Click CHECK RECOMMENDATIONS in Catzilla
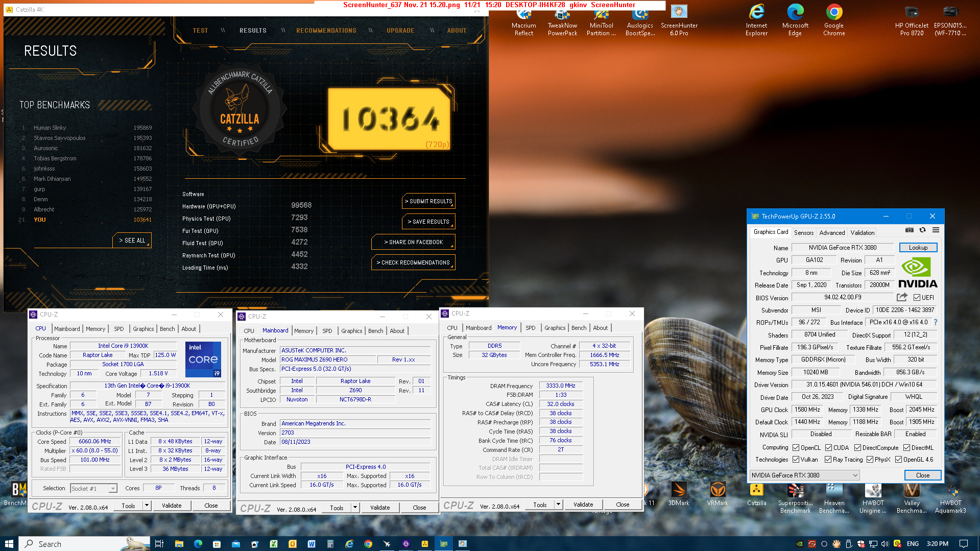 click(413, 262)
